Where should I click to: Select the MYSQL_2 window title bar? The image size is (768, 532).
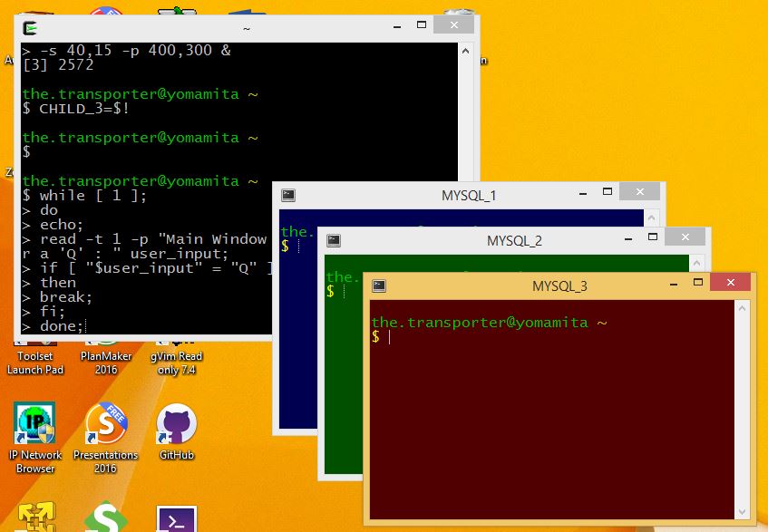(514, 240)
